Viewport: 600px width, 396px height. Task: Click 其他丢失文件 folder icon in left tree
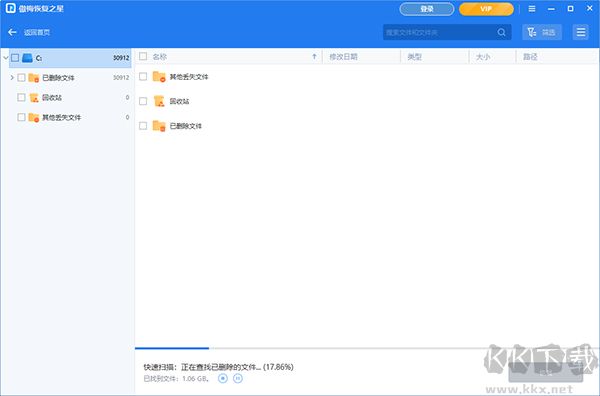click(34, 117)
